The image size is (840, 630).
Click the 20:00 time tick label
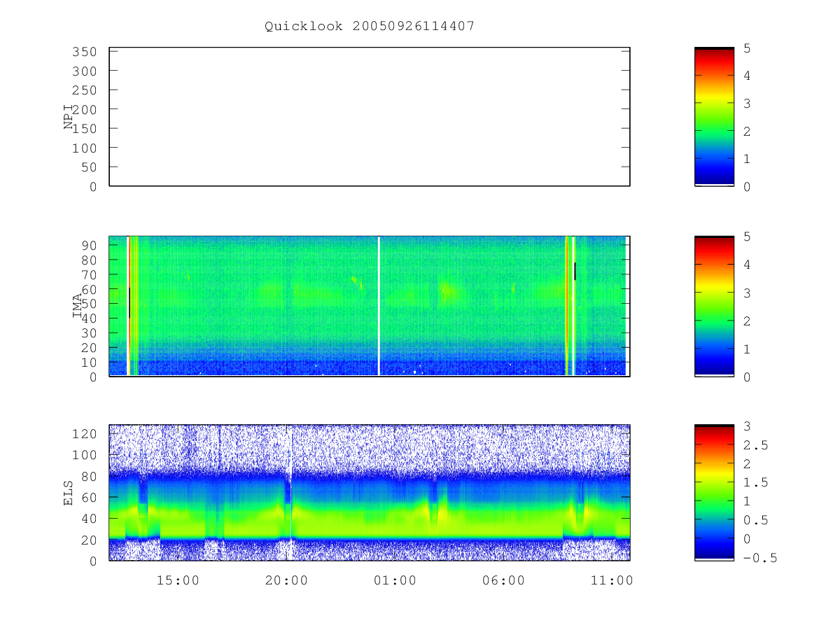tap(286, 580)
